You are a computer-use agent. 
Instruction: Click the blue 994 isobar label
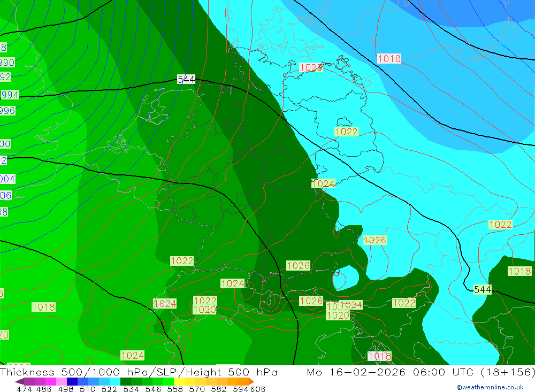(x=10, y=95)
